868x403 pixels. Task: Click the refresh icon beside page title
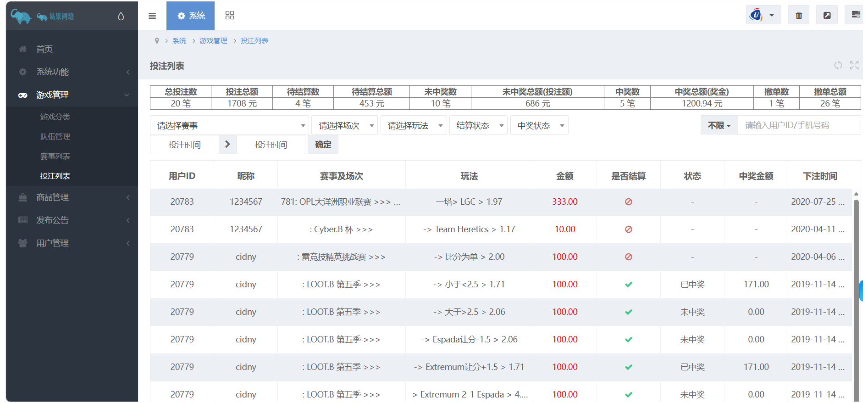(838, 66)
